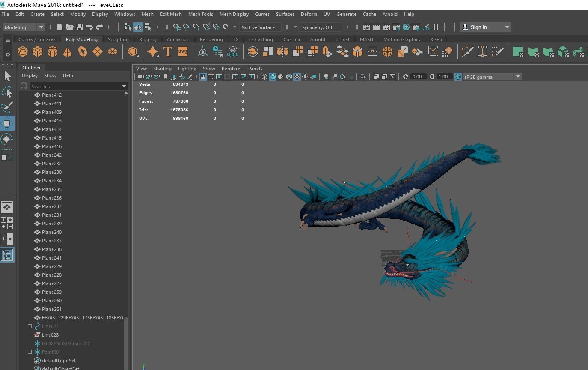The image size is (588, 370).
Task: Click the Redo arrow icon
Action: click(x=99, y=27)
